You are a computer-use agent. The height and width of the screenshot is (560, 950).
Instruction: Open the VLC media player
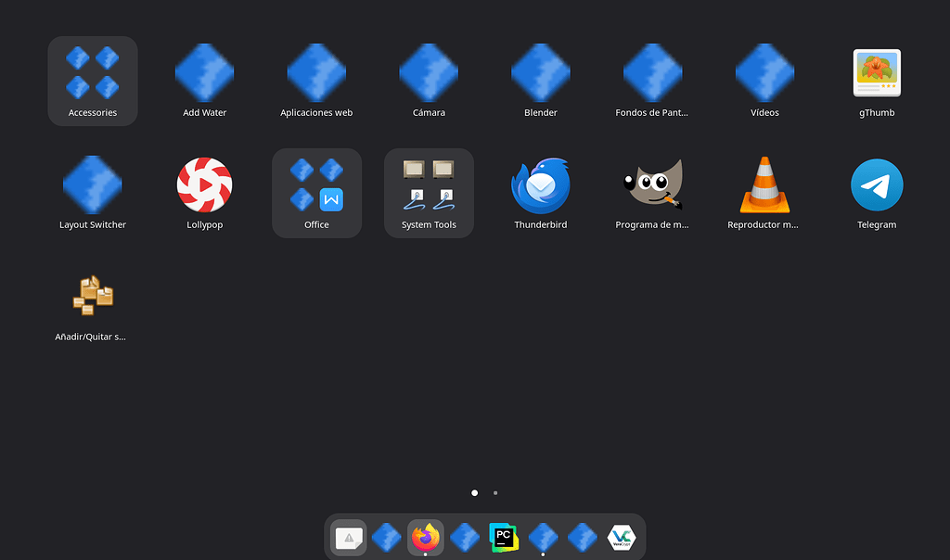(764, 184)
